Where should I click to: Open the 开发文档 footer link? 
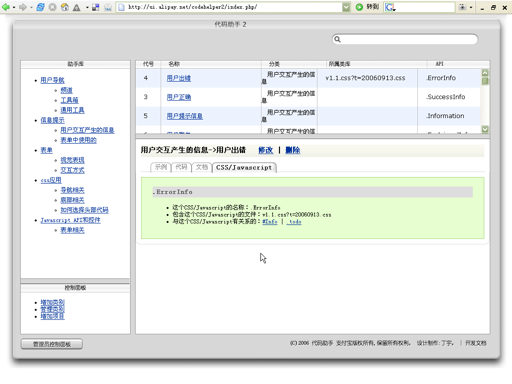click(x=476, y=343)
